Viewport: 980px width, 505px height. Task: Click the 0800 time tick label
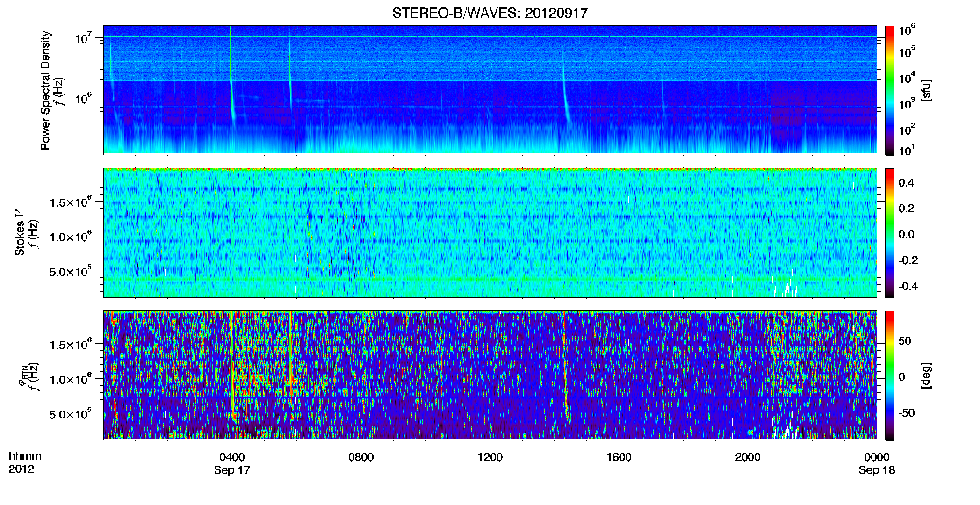click(x=361, y=457)
